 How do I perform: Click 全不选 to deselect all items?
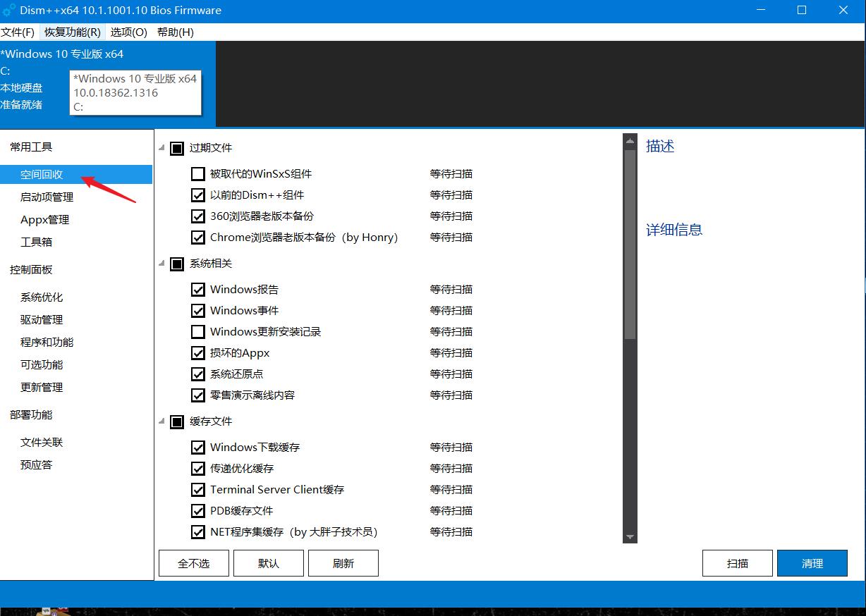point(193,562)
